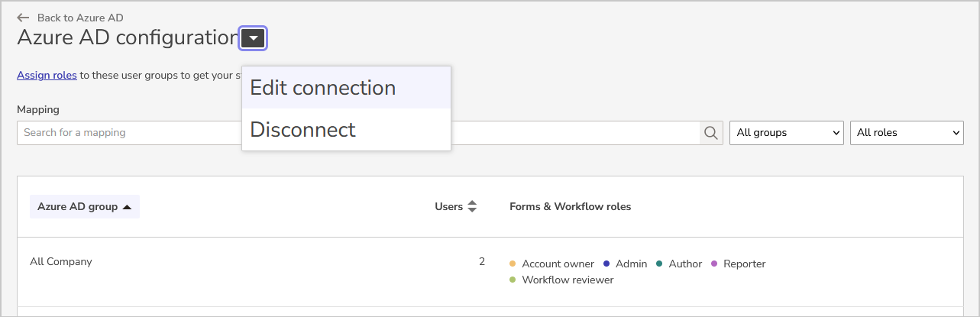Click the Admin role label

[632, 264]
